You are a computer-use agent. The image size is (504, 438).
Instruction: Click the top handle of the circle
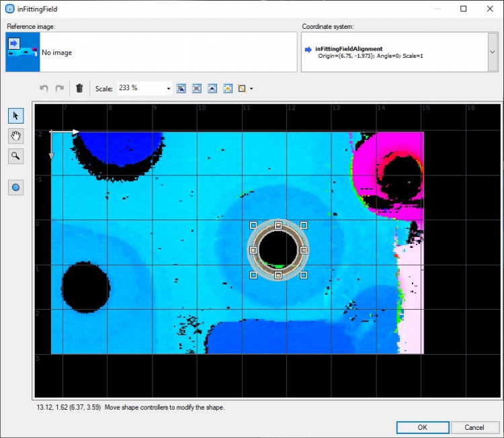(x=278, y=225)
